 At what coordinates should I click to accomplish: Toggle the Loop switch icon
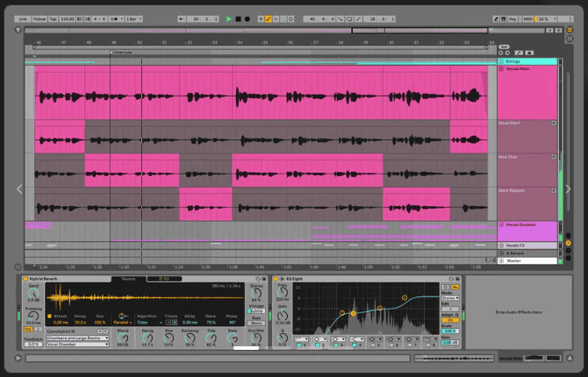pyautogui.click(x=349, y=18)
